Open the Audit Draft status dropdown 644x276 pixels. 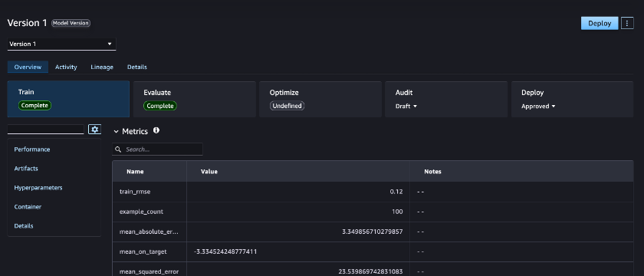click(406, 106)
